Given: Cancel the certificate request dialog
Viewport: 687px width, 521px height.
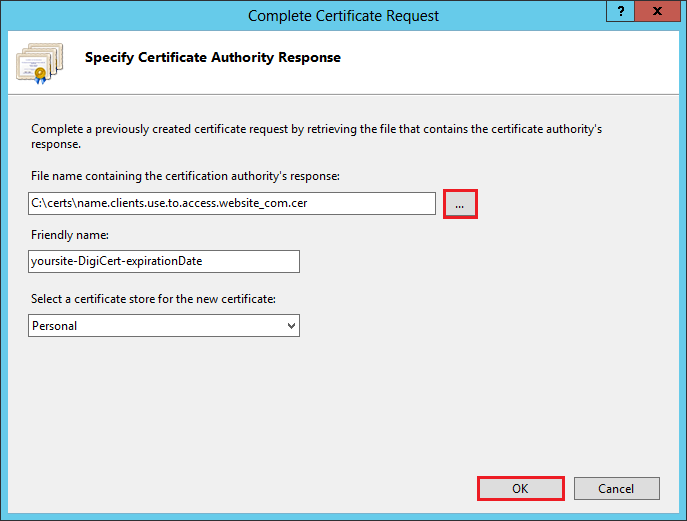Looking at the screenshot, I should pyautogui.click(x=616, y=488).
